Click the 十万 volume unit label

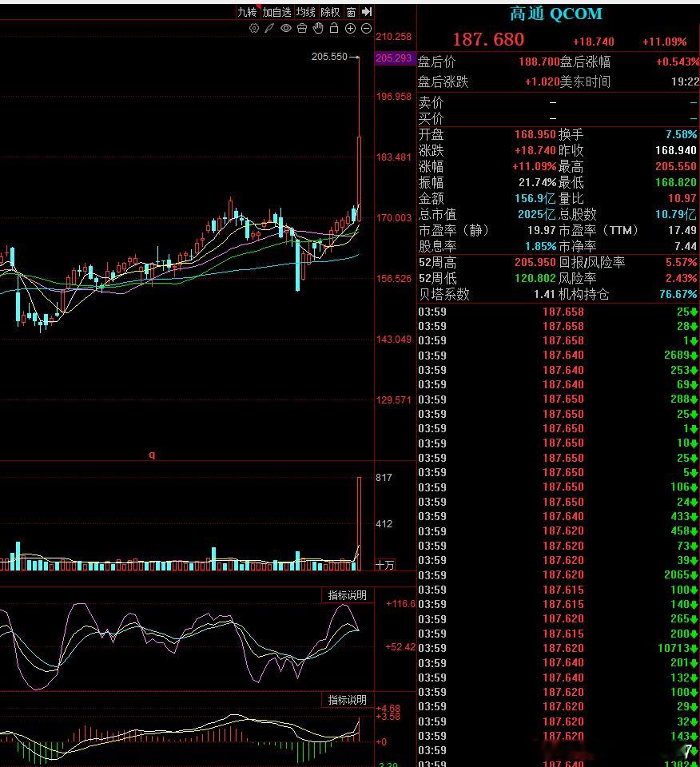click(x=384, y=565)
